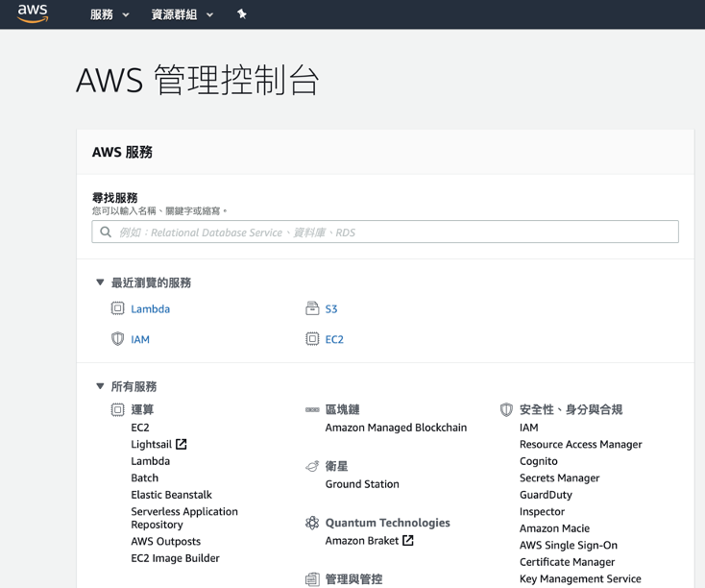Click the Lambda chip icon in recent services
This screenshot has width=705, height=588.
(117, 308)
